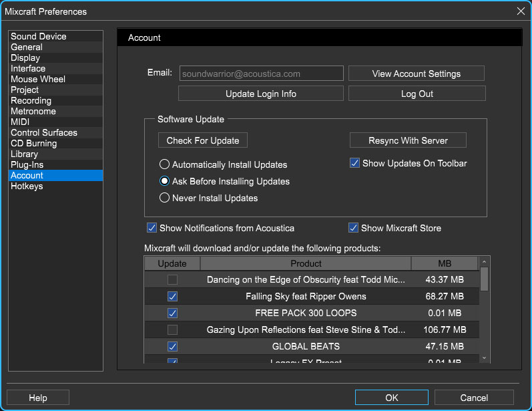Select Falling Sky feat Ripper Owens product name
532x411 pixels.
point(306,296)
